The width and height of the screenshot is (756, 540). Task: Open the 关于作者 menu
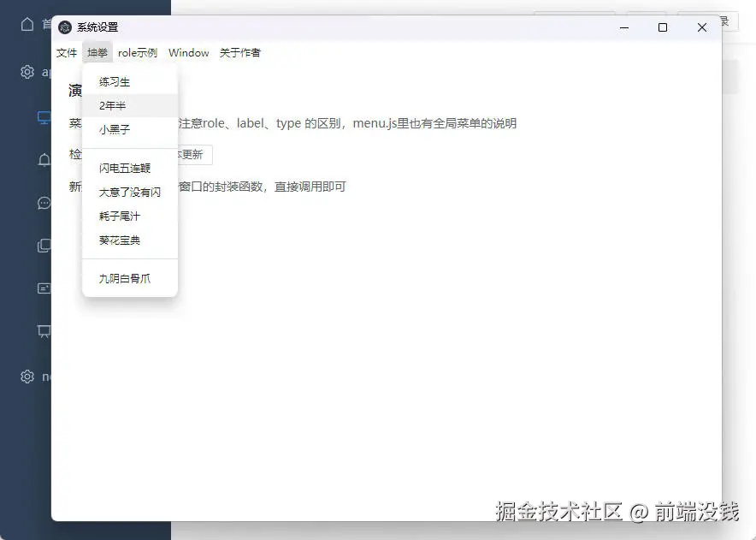coord(240,52)
